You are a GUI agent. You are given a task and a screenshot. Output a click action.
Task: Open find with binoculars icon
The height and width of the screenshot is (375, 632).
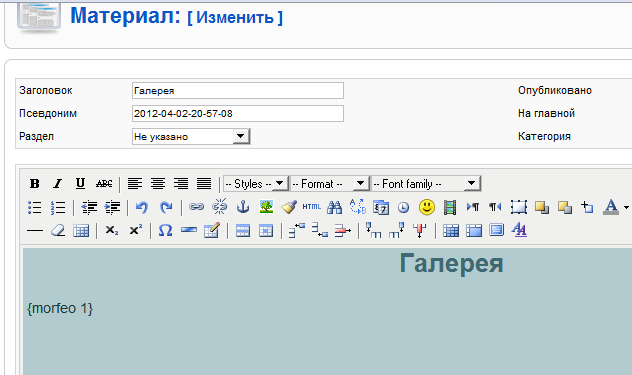(x=335, y=207)
